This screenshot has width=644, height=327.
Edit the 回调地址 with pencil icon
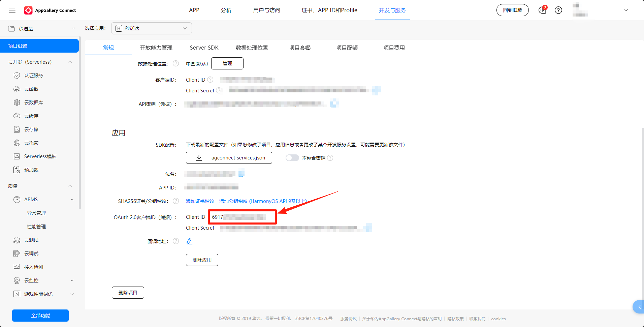pyautogui.click(x=189, y=241)
